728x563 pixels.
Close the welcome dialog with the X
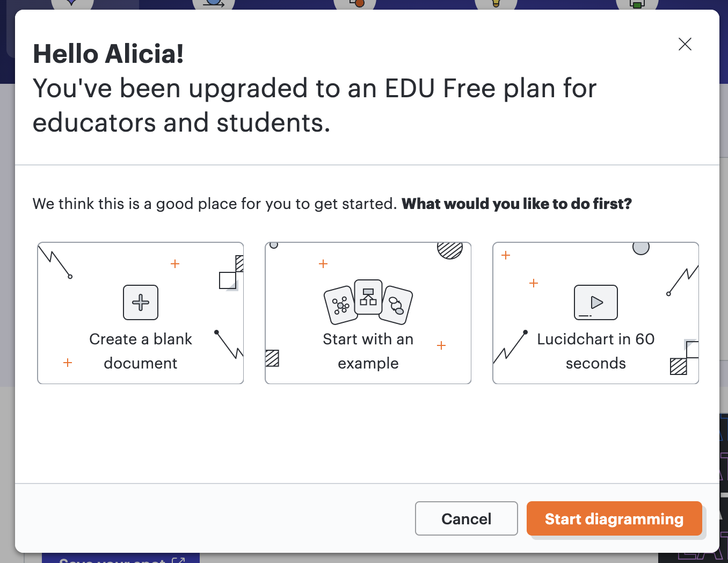point(685,44)
